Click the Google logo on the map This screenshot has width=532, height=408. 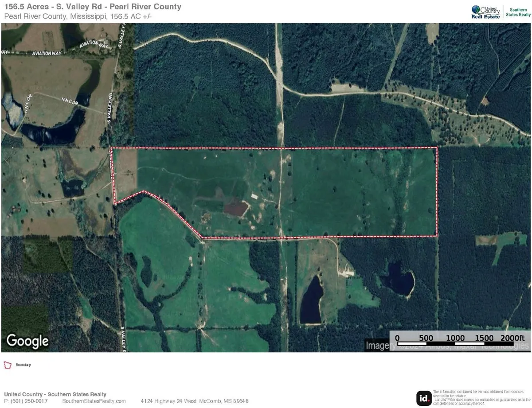tap(27, 341)
